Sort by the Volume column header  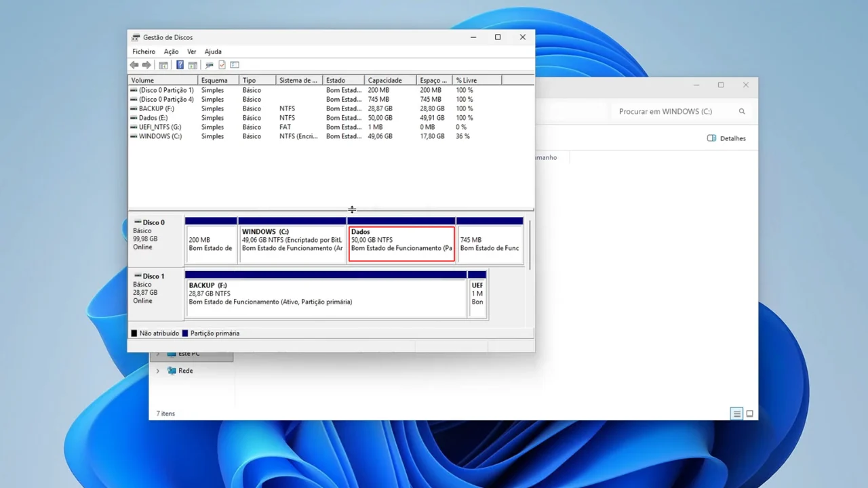[163, 80]
